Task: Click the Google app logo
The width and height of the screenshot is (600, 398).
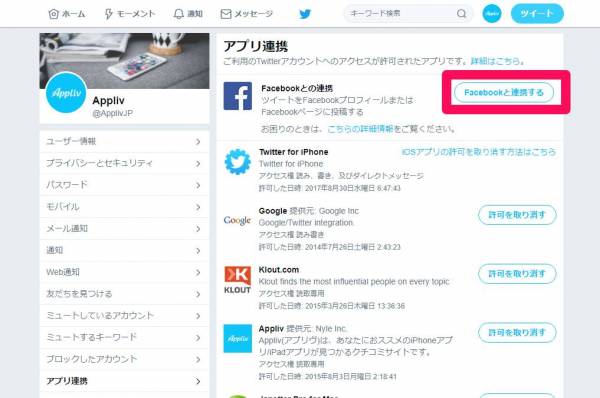Action: pos(237,220)
